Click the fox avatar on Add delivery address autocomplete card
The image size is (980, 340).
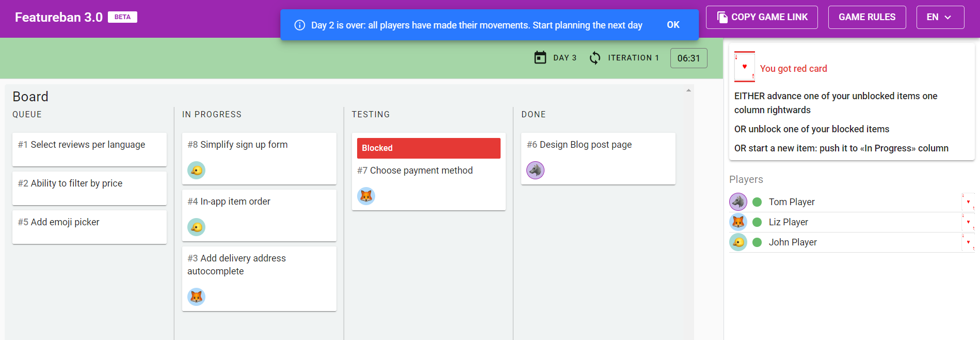click(x=196, y=297)
